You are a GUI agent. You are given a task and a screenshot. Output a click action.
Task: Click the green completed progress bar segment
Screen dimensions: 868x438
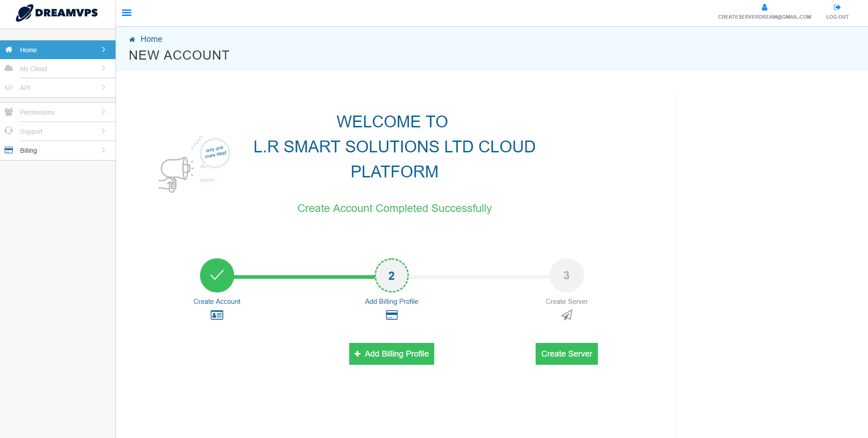tap(304, 277)
